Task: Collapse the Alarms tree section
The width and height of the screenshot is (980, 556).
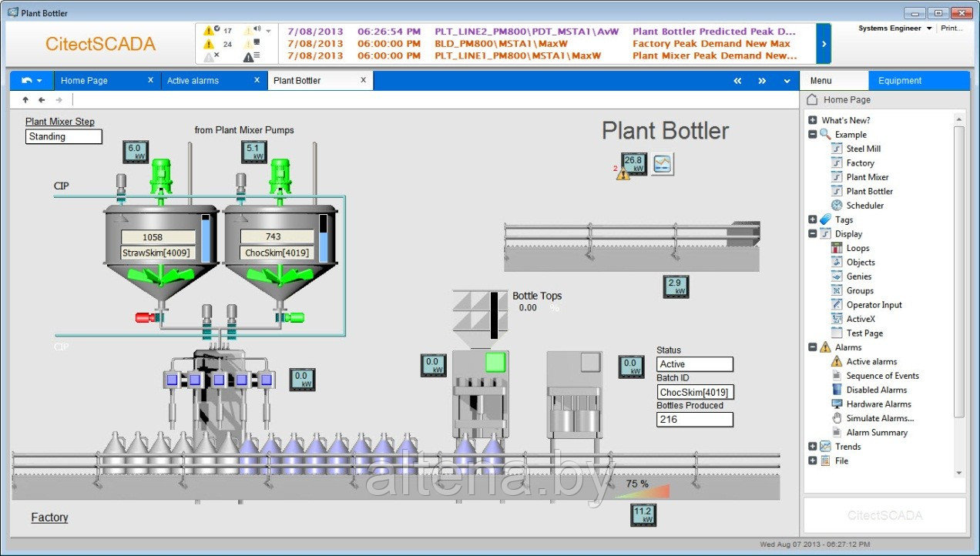Action: pos(813,347)
